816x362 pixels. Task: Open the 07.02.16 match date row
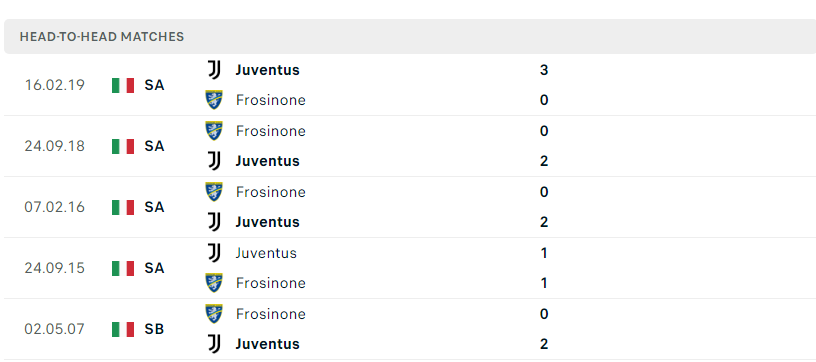pos(408,207)
